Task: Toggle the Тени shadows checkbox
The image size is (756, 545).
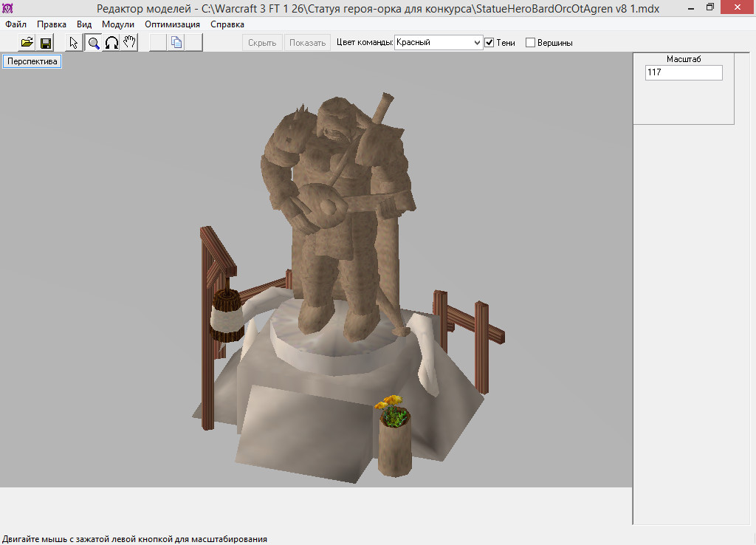Action: tap(489, 42)
